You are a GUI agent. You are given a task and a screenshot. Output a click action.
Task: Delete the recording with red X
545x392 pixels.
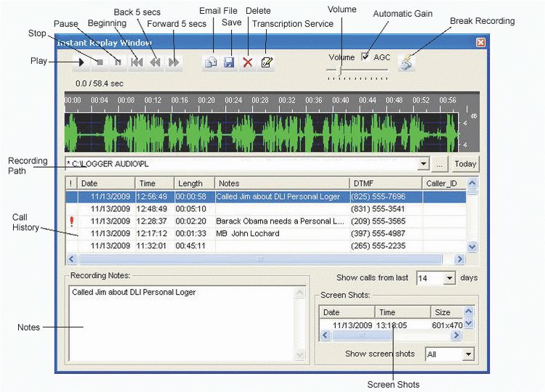pyautogui.click(x=248, y=62)
